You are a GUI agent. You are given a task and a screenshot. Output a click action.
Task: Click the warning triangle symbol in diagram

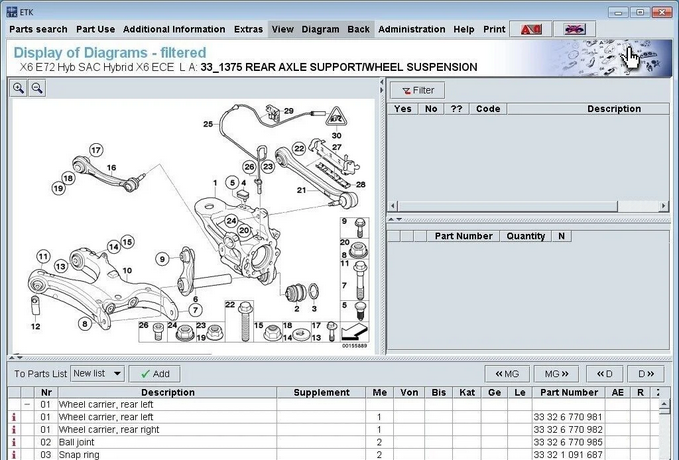pyautogui.click(x=336, y=116)
